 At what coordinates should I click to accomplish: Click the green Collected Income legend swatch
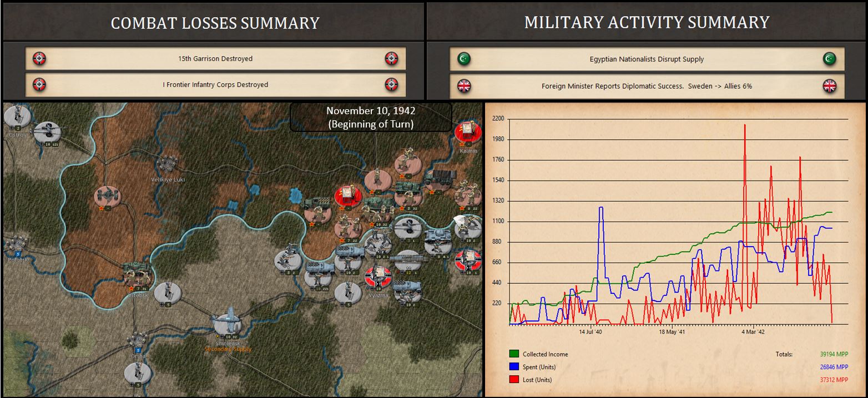514,354
